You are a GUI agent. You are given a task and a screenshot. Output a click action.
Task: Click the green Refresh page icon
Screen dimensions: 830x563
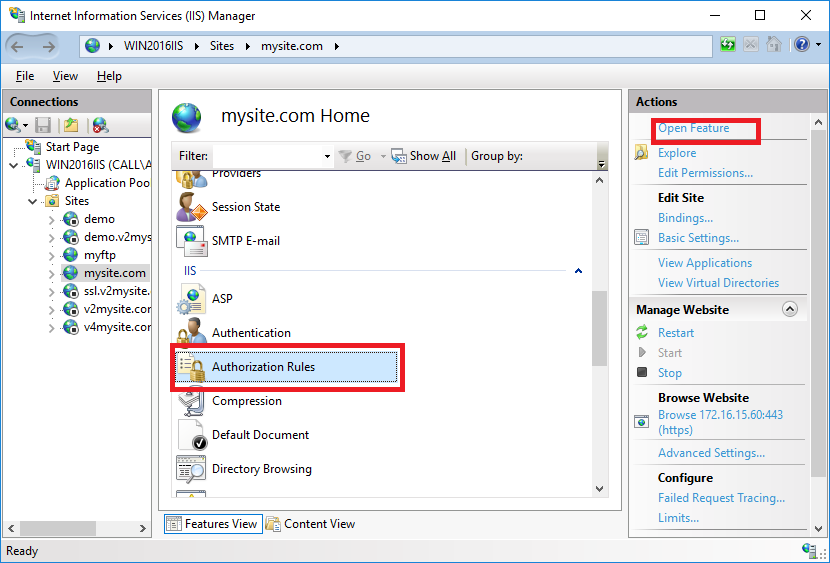click(x=728, y=44)
